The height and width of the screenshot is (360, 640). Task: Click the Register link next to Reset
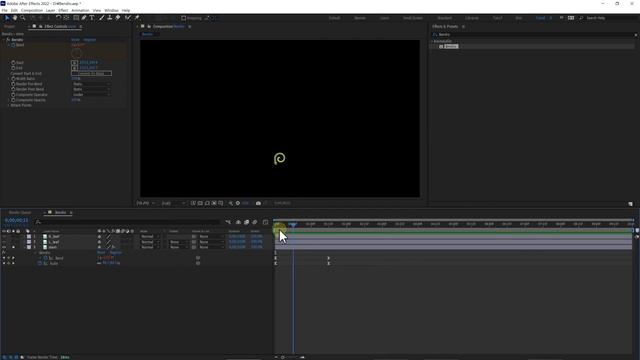pos(90,40)
